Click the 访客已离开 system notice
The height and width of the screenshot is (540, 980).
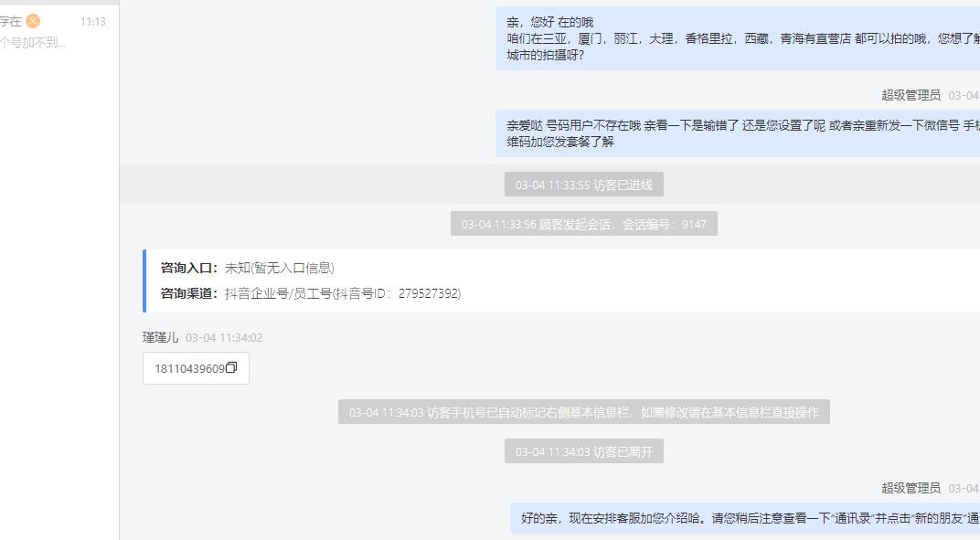(x=584, y=451)
